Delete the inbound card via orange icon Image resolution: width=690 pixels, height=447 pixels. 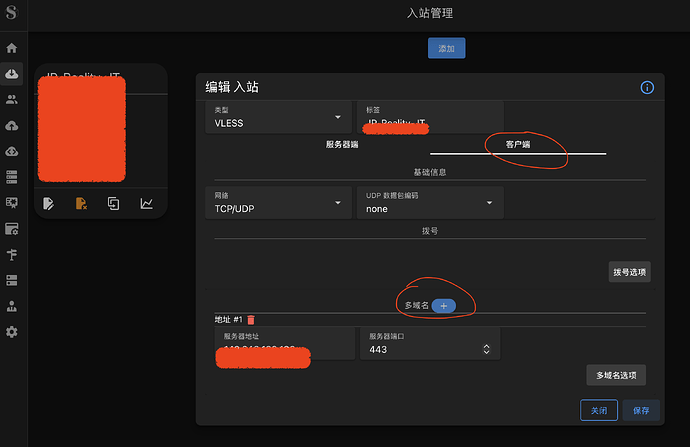81,203
